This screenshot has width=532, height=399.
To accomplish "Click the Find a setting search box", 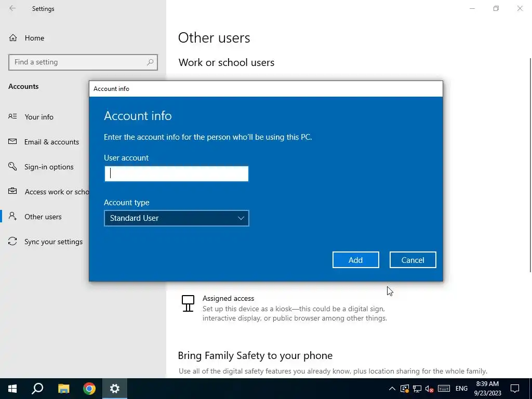I will [83, 62].
